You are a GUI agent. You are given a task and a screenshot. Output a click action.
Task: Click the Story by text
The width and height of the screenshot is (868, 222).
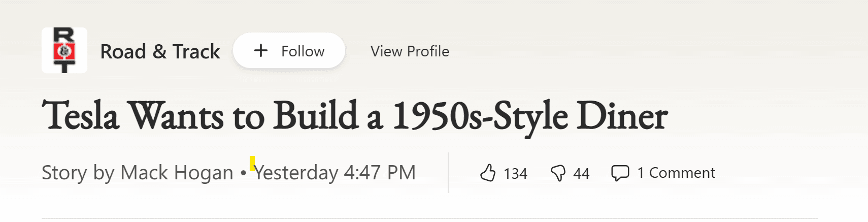tap(79, 173)
